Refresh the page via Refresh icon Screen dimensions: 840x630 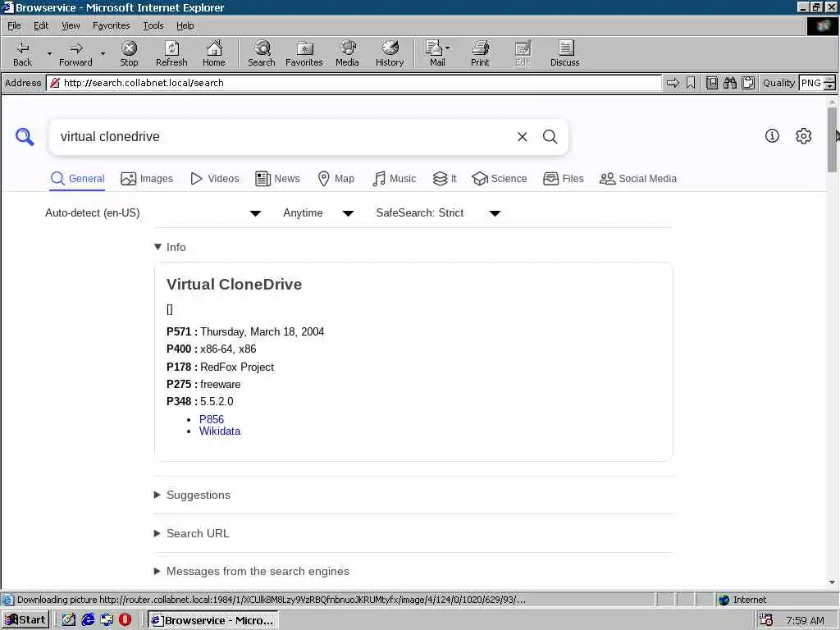171,53
